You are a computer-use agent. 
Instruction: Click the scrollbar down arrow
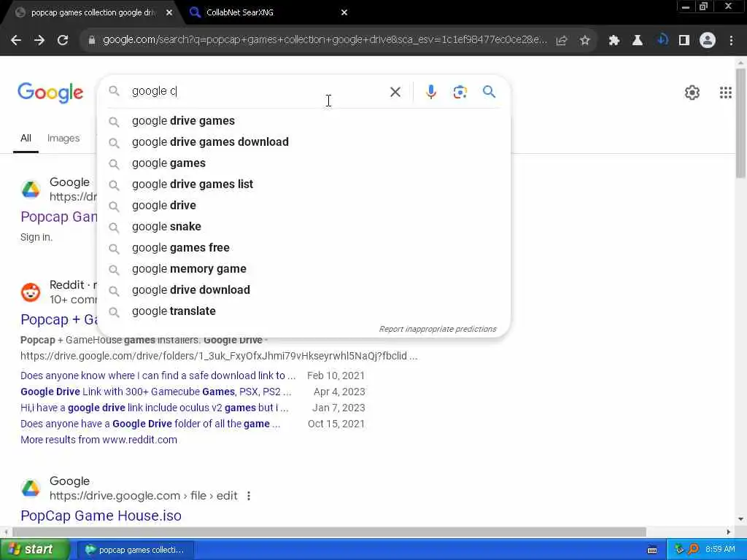click(x=740, y=519)
